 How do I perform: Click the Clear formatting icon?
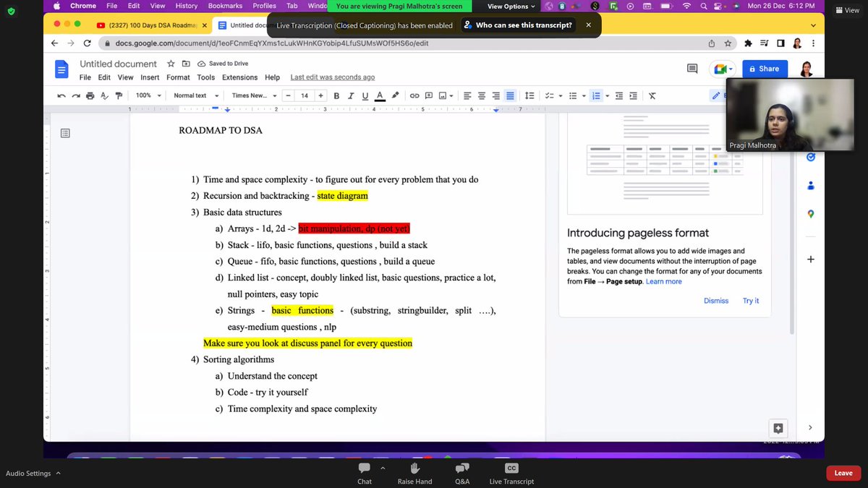[x=652, y=95]
